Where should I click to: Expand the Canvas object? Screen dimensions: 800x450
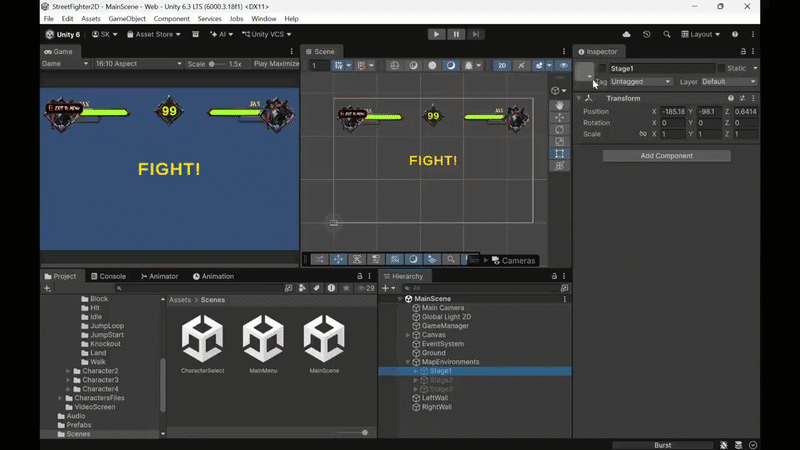coord(407,335)
